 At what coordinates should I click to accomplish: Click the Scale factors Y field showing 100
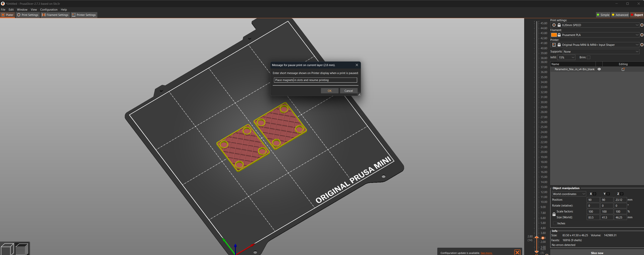point(607,211)
